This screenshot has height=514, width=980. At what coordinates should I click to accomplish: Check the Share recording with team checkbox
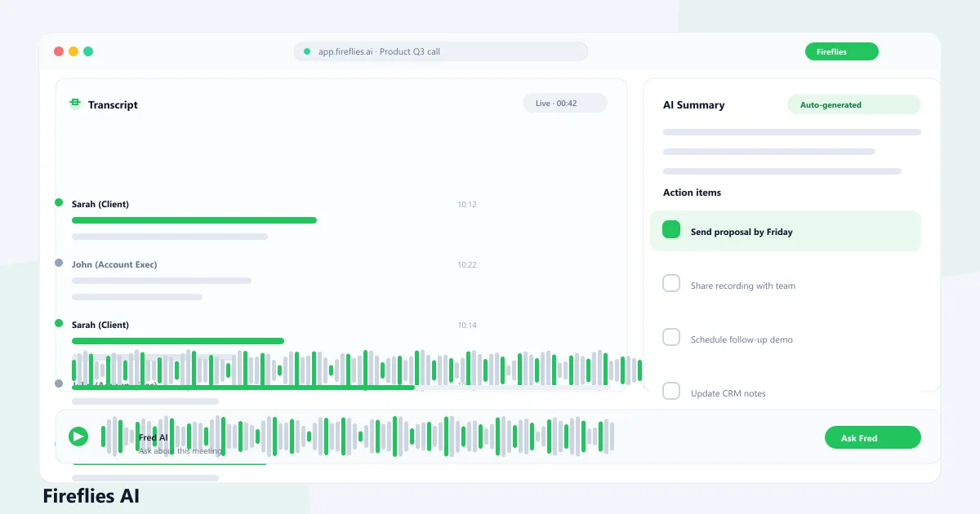[671, 284]
